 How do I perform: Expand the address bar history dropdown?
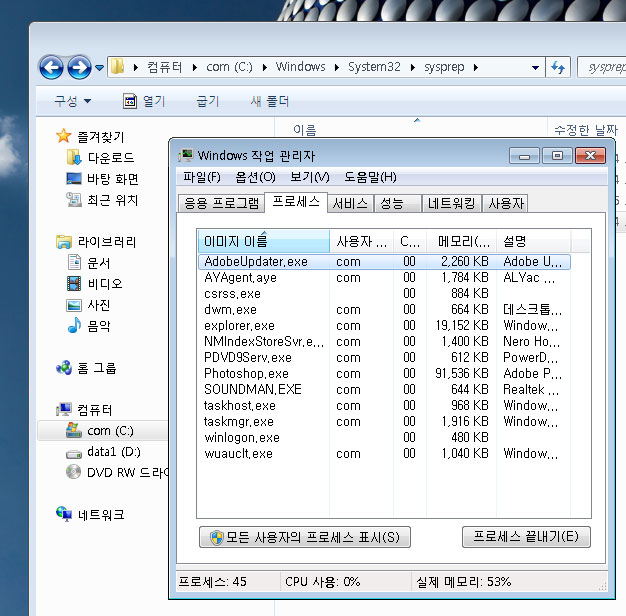pyautogui.click(x=535, y=68)
